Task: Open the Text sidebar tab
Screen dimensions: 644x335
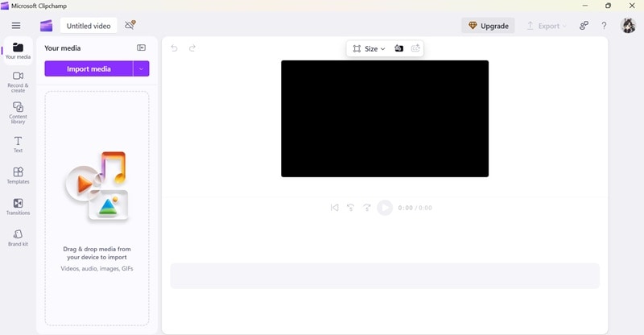Action: click(x=18, y=144)
